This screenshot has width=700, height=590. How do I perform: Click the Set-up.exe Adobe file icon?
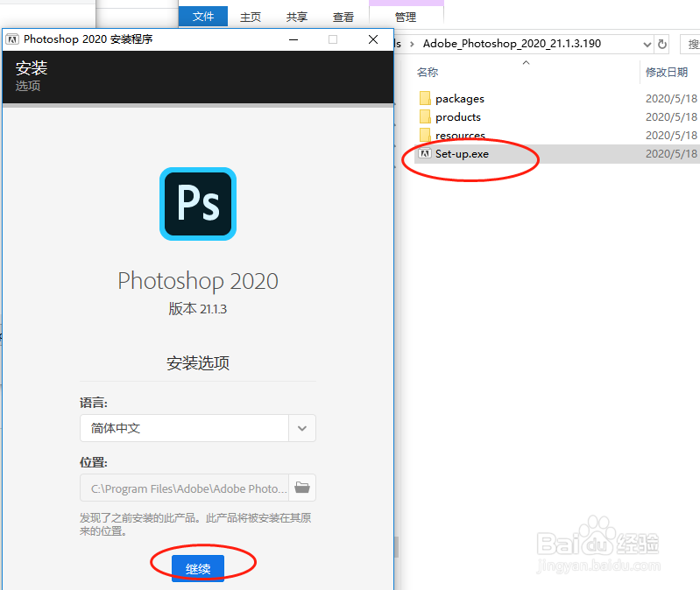[425, 154]
